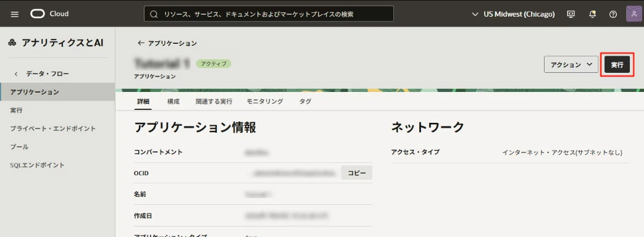Screen dimensions: 644x237
Task: Open the Cloud Shell developer tools icon
Action: tap(571, 14)
